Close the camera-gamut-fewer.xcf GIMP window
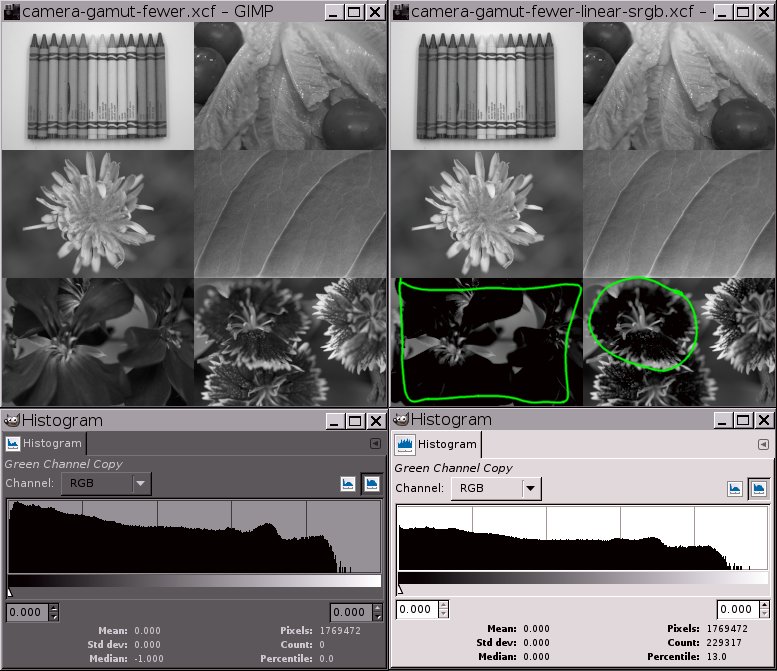 [x=375, y=12]
